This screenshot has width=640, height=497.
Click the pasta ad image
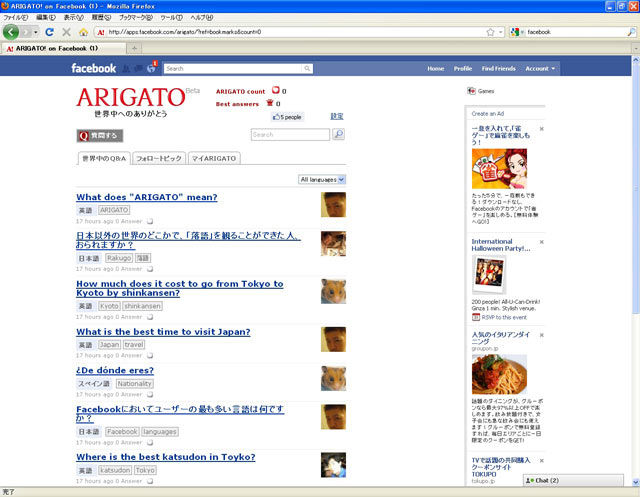[499, 374]
